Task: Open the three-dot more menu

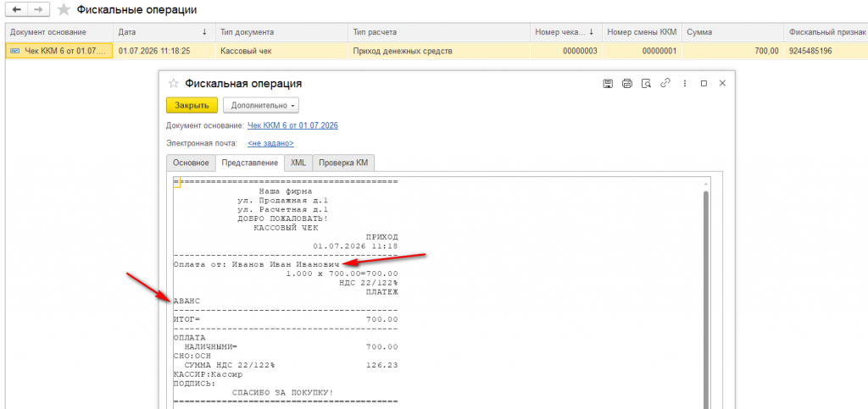Action: tap(685, 84)
